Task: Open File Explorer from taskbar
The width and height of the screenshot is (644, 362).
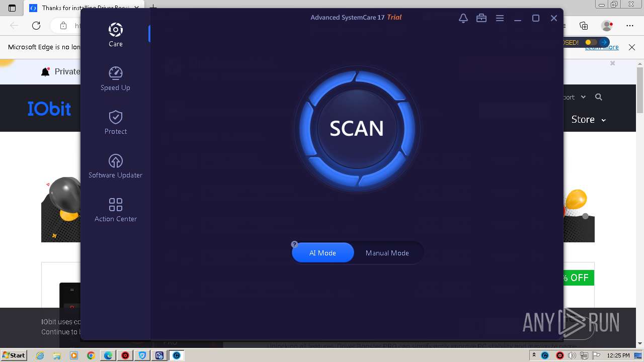Action: pyautogui.click(x=57, y=355)
